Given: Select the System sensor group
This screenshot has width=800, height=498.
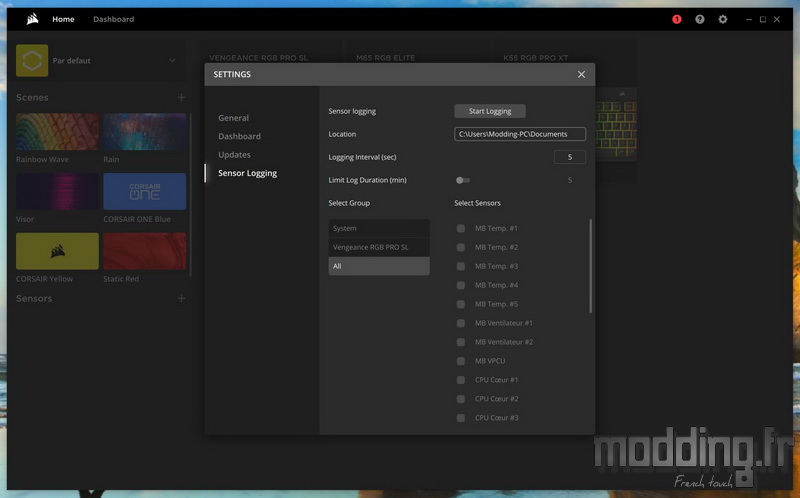Looking at the screenshot, I should [379, 228].
